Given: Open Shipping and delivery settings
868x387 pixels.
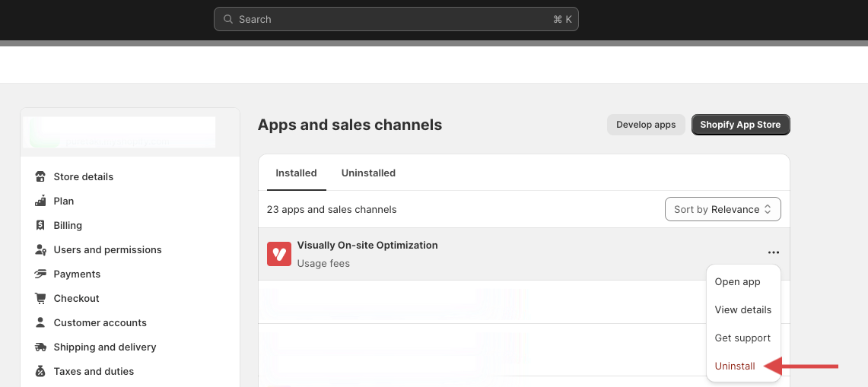Looking at the screenshot, I should pyautogui.click(x=105, y=347).
